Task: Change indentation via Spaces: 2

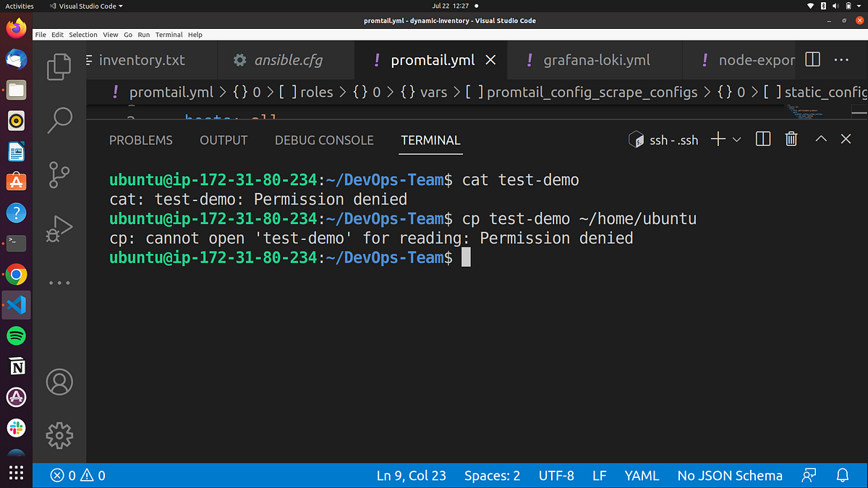Action: [x=492, y=476]
